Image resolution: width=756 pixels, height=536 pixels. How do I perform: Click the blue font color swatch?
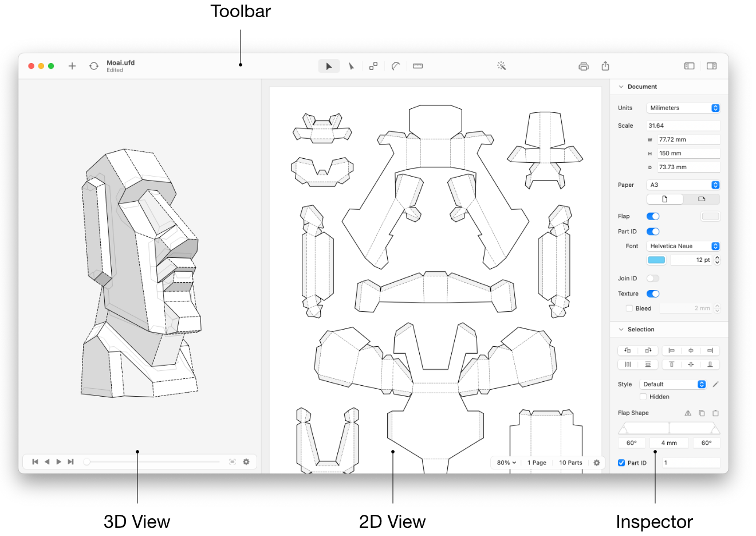pyautogui.click(x=656, y=260)
